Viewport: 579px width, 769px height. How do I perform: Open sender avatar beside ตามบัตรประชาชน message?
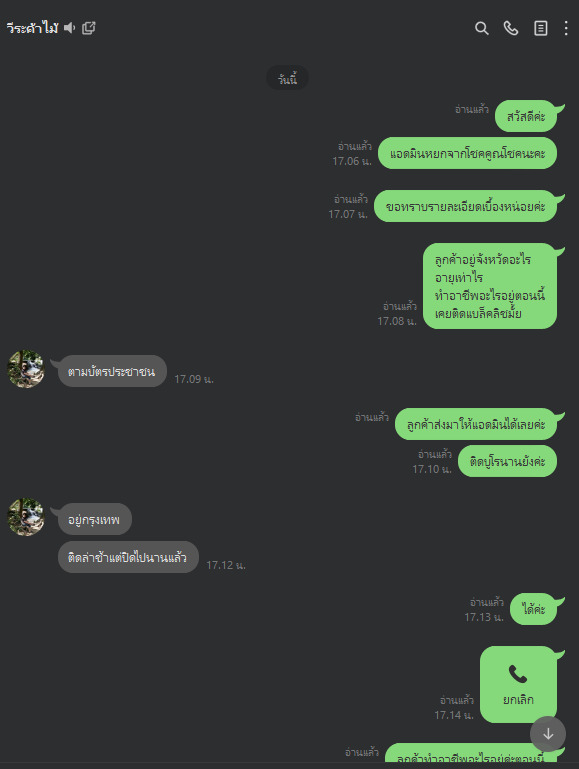click(26, 369)
